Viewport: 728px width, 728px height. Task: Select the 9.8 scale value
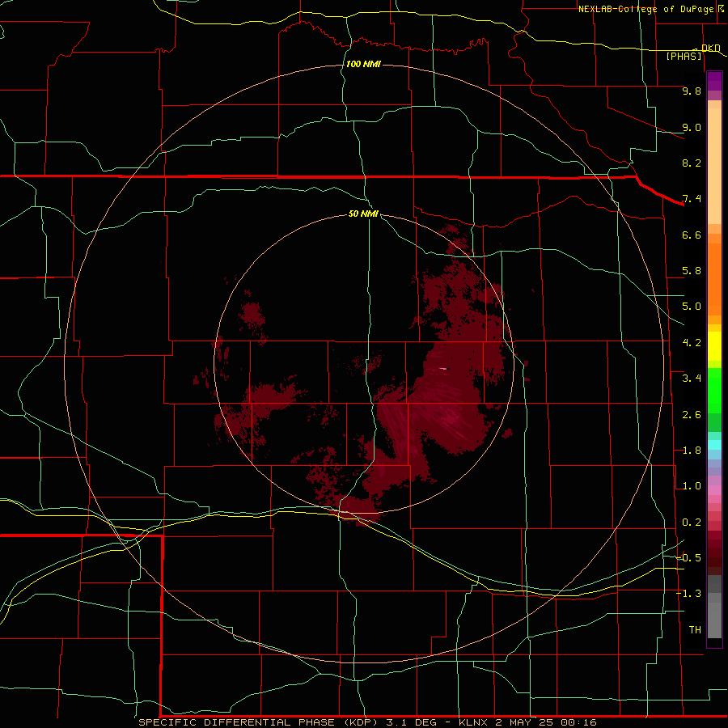click(692, 91)
